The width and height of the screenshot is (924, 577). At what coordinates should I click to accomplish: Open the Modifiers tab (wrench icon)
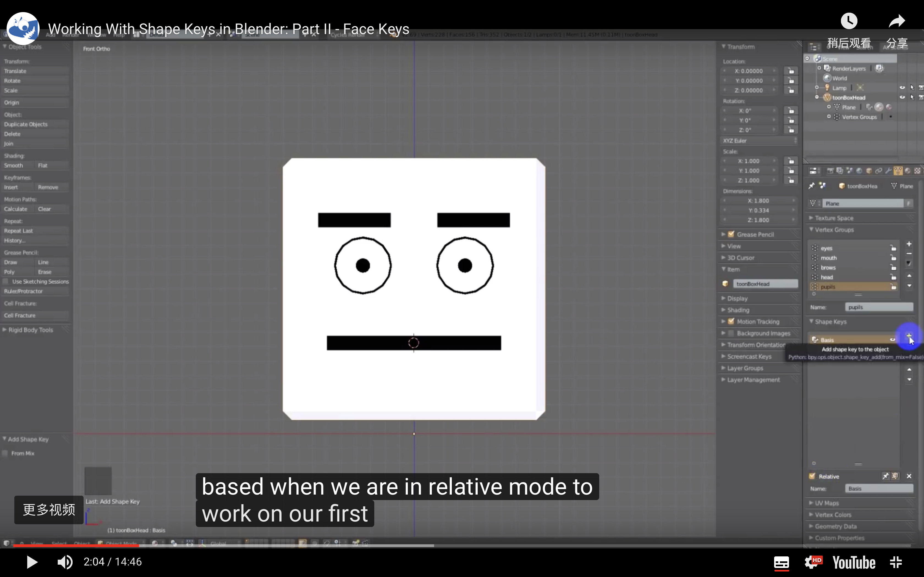889,171
